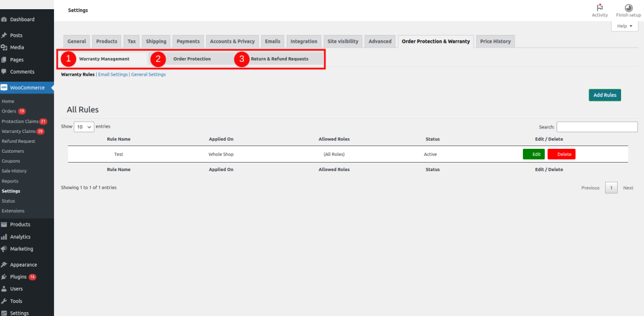644x316 pixels.
Task: Click the Analytics bar chart icon
Action: click(5, 237)
